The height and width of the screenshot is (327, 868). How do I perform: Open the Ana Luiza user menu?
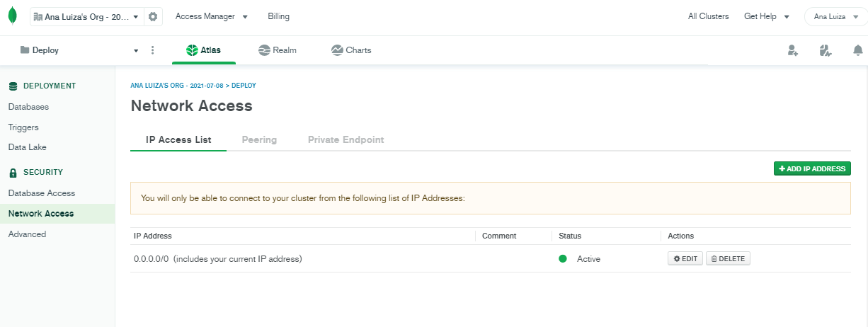(x=835, y=16)
